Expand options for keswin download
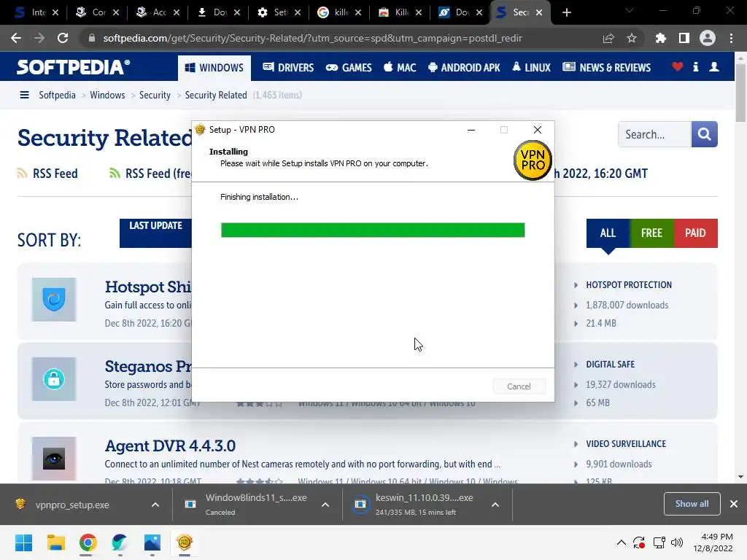747x560 pixels. tap(495, 505)
